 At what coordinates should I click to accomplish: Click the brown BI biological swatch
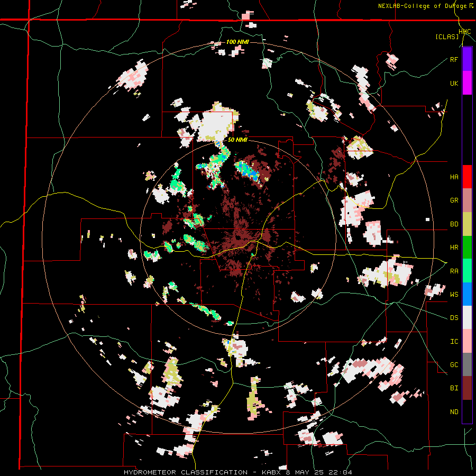pos(467,388)
